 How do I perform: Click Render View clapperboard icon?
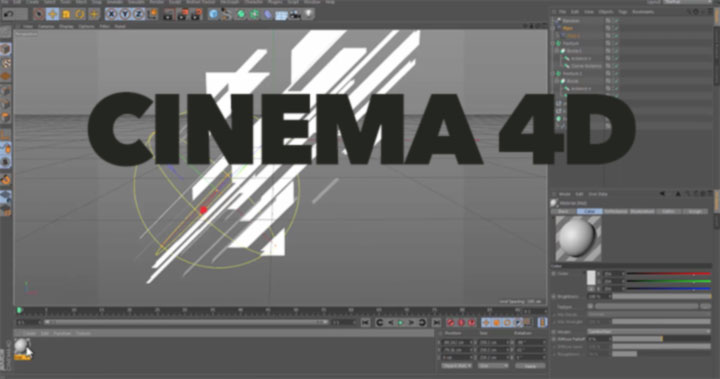pos(169,14)
